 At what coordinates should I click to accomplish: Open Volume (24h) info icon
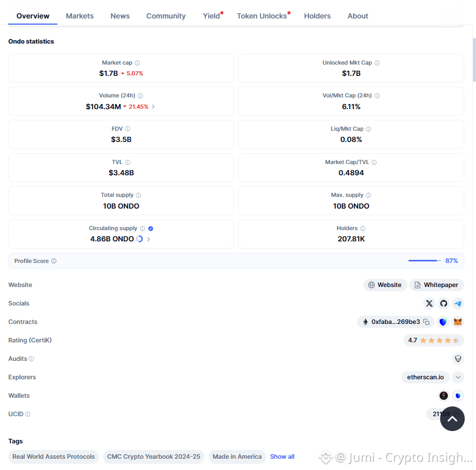(140, 96)
